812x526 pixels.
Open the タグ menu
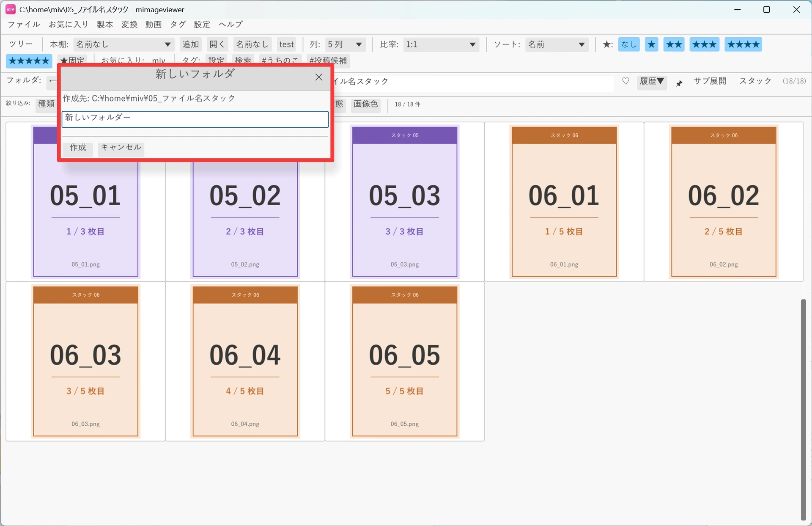[178, 25]
